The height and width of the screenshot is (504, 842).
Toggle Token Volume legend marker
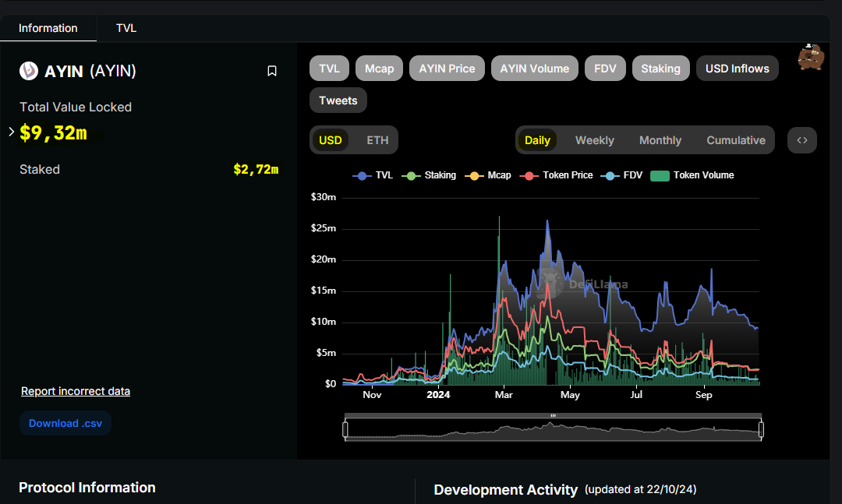(x=660, y=175)
